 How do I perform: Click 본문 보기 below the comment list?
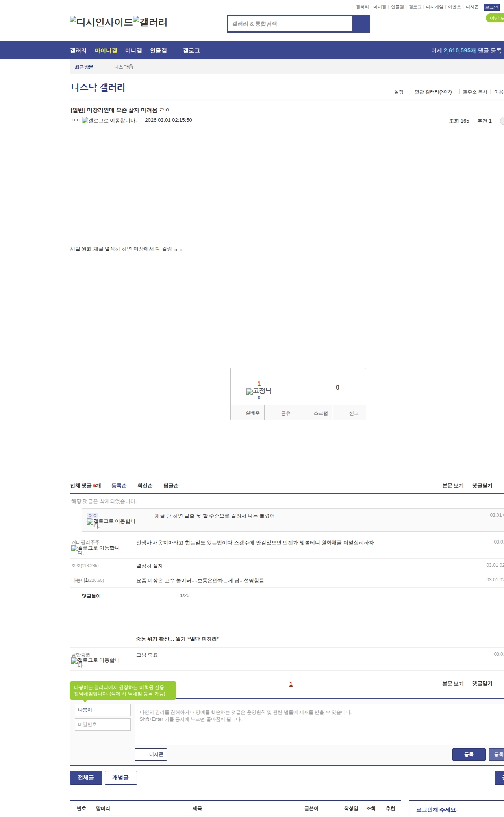point(453,684)
